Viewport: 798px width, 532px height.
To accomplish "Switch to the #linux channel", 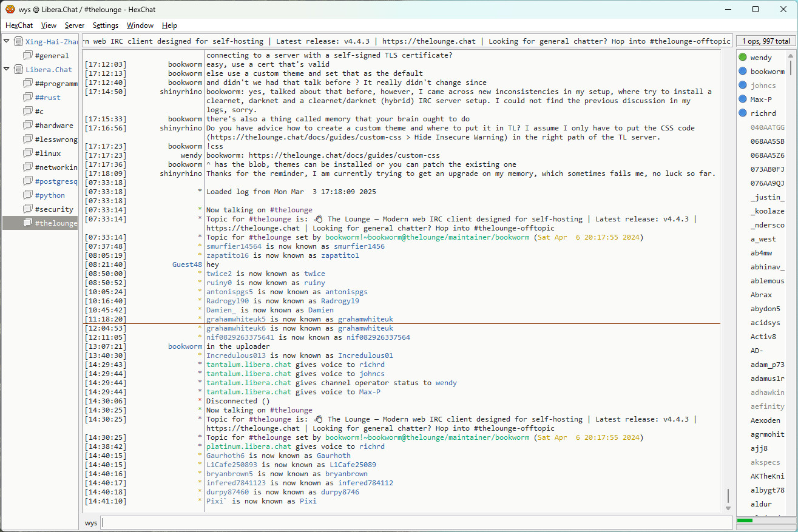I will pyautogui.click(x=48, y=153).
